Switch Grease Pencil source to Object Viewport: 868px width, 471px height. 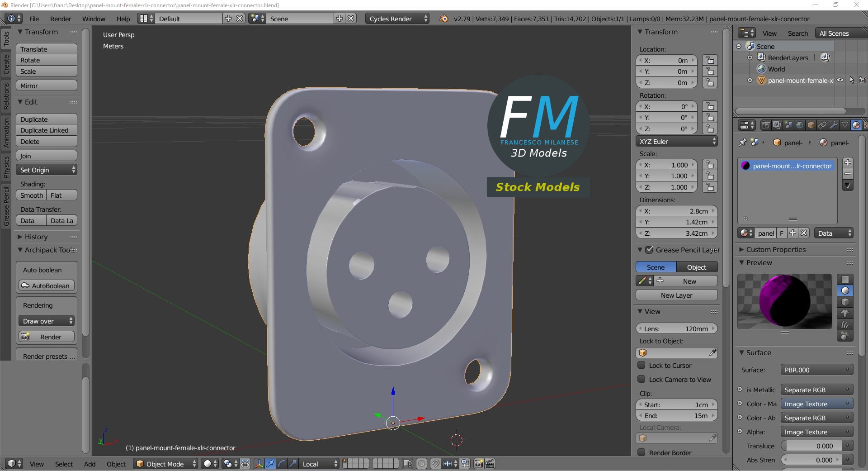(x=697, y=267)
